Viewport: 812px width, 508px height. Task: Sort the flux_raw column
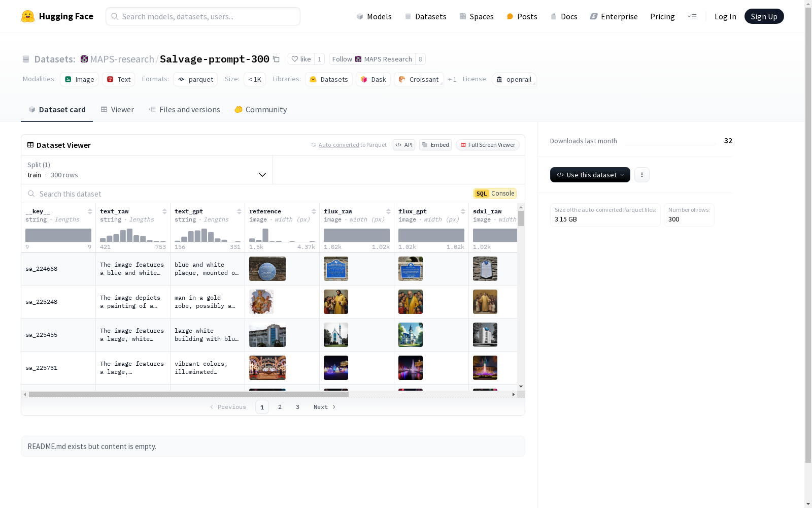[388, 211]
